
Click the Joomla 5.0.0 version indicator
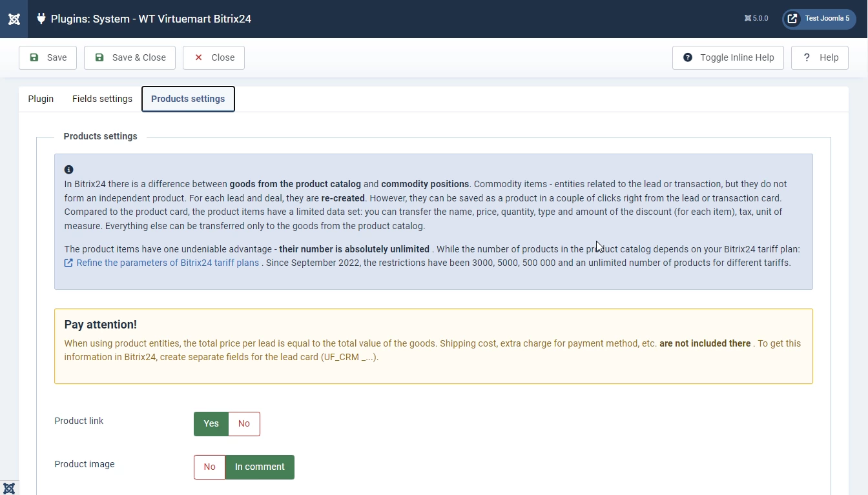(756, 19)
